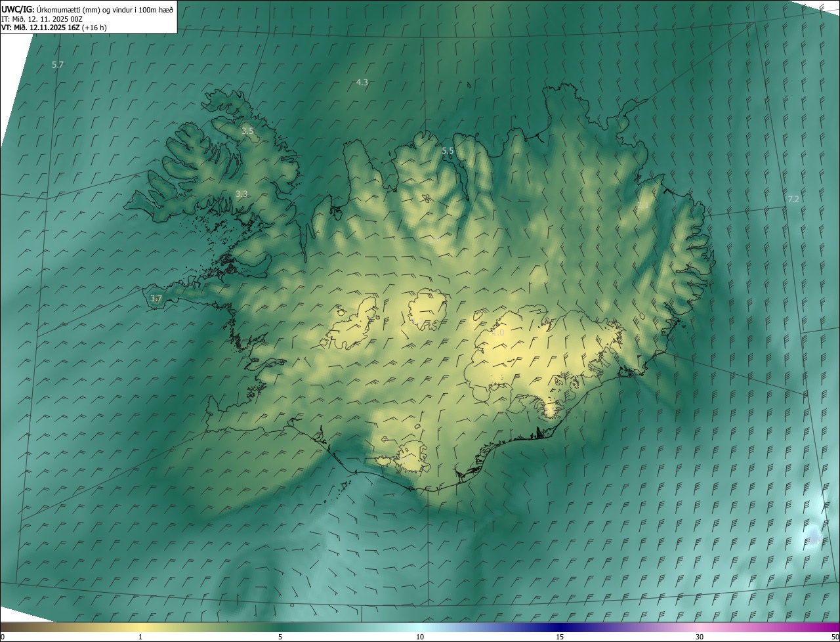
Task: Click the 5.7 value label on the map
Action: click(x=58, y=64)
